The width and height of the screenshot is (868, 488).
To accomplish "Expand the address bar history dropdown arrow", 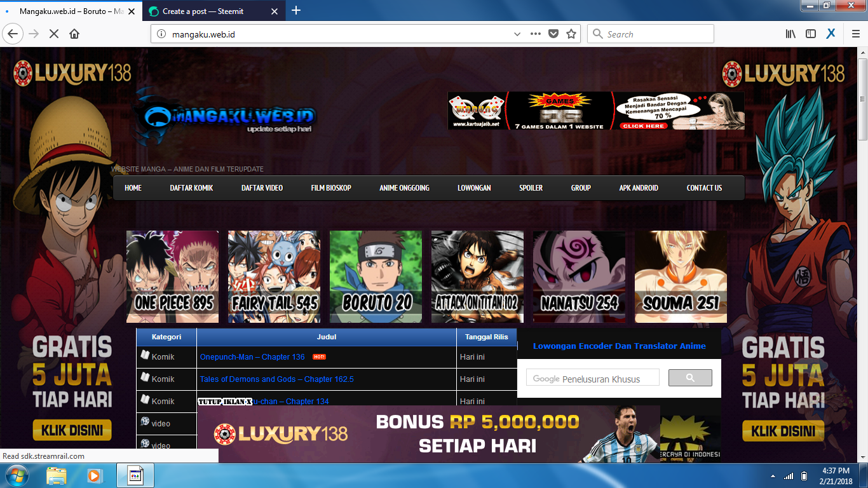I will click(x=517, y=34).
